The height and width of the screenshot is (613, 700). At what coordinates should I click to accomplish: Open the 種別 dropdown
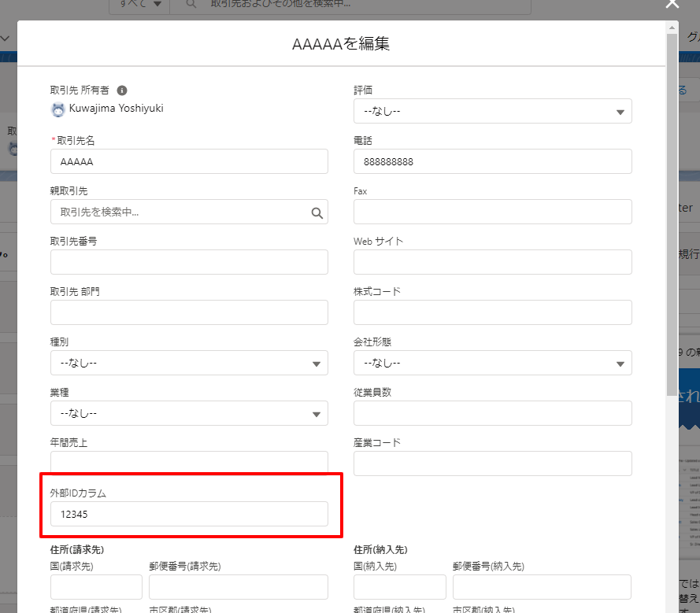coord(189,364)
